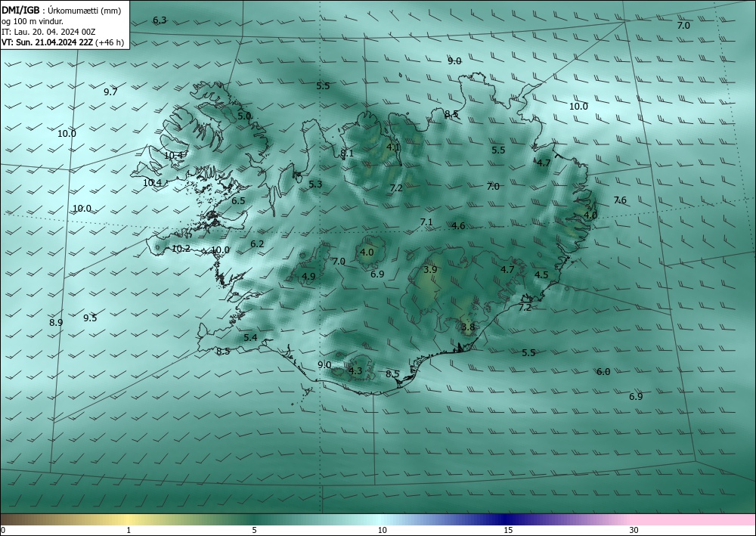Click the 10.2 value label
Screen dimensions: 756x536
tap(181, 249)
